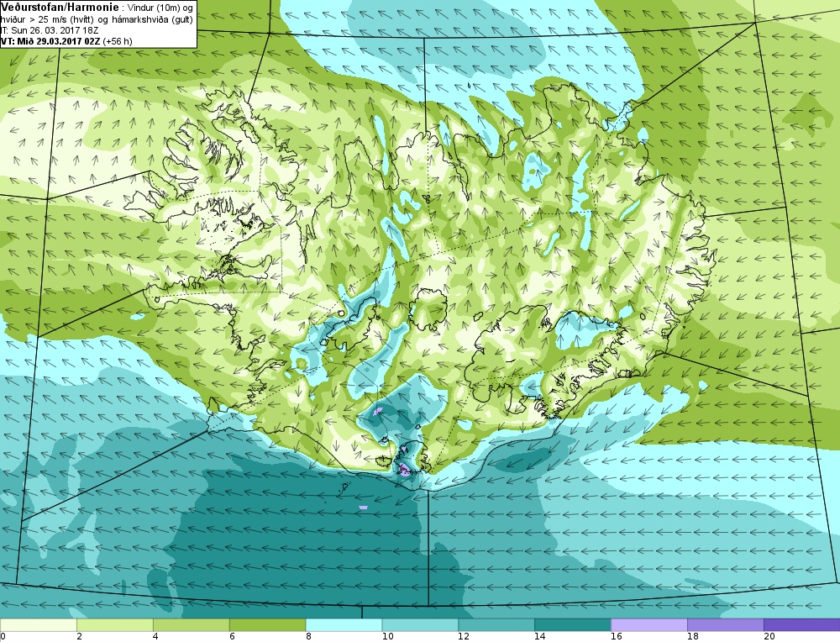840x642 pixels.
Task: Click the 'hámarkshviða (gult)' text
Action: [152, 19]
